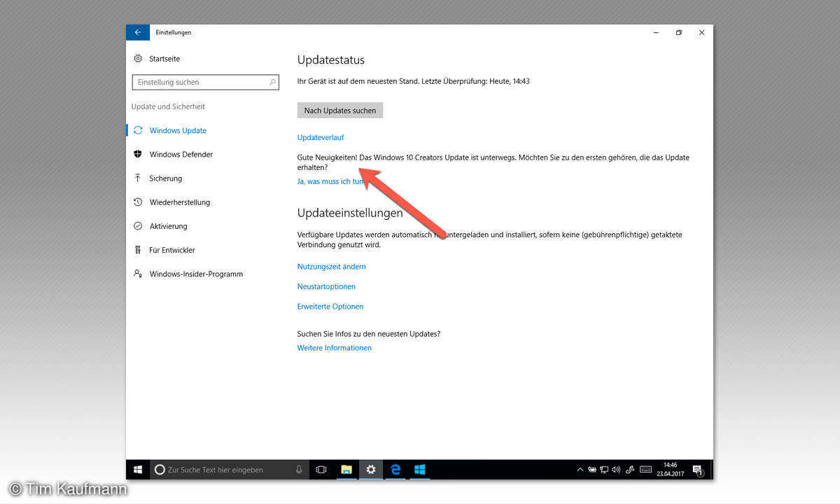Click the Updateeinstellungen heading
Screen dimensions: 840x504
[350, 213]
